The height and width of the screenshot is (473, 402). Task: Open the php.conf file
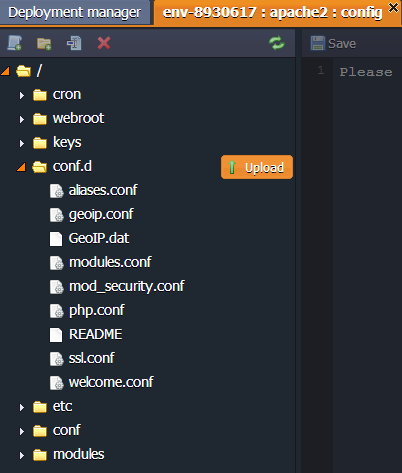(x=97, y=310)
